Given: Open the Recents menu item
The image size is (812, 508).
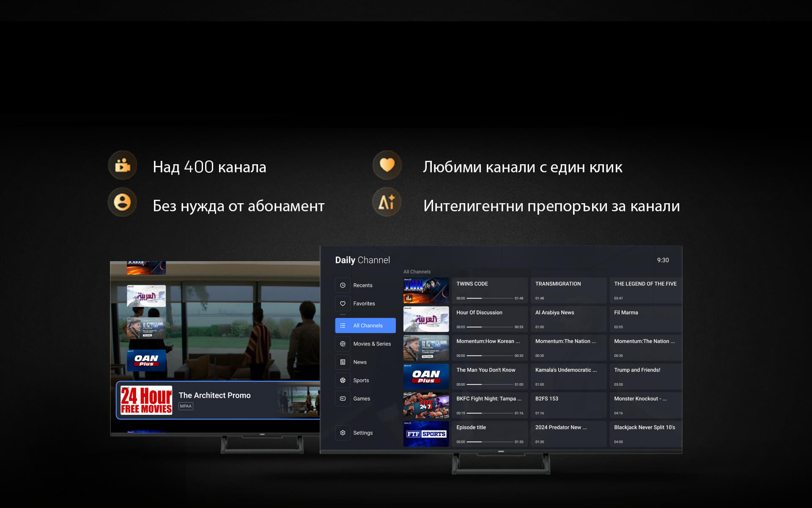Looking at the screenshot, I should [365, 285].
